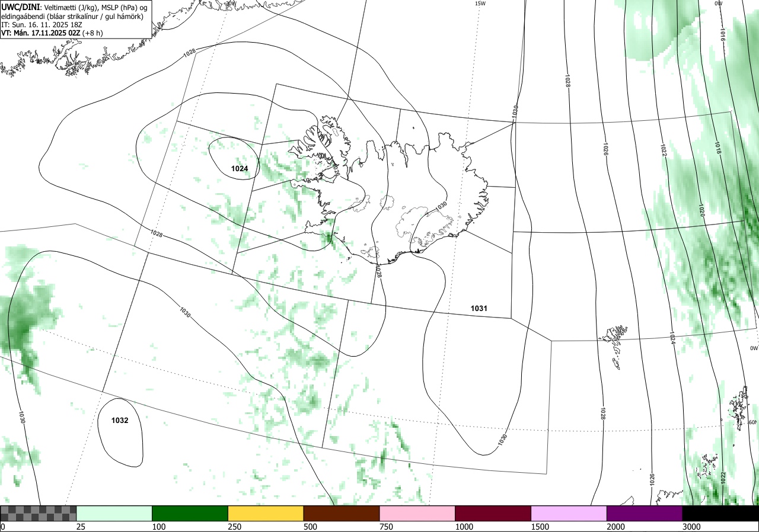Click the 'eldingaábendi' description line

(x=72, y=16)
